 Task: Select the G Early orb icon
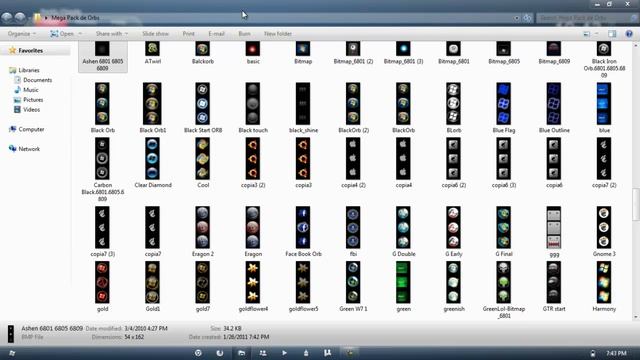[x=453, y=227]
